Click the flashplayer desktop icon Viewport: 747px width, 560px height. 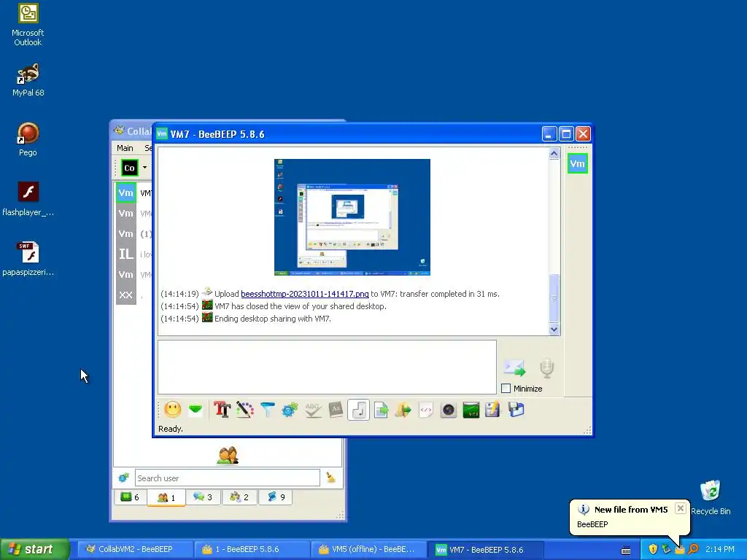(28, 199)
